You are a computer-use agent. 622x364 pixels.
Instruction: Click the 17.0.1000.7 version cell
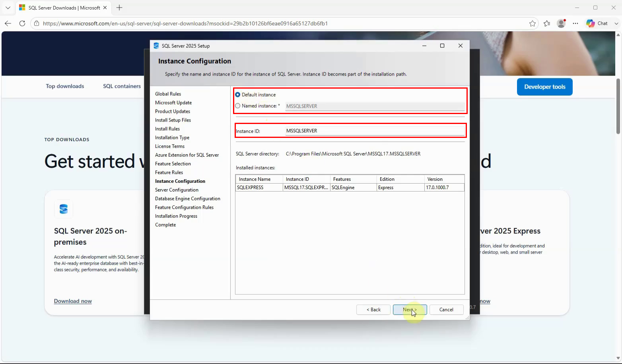click(444, 188)
